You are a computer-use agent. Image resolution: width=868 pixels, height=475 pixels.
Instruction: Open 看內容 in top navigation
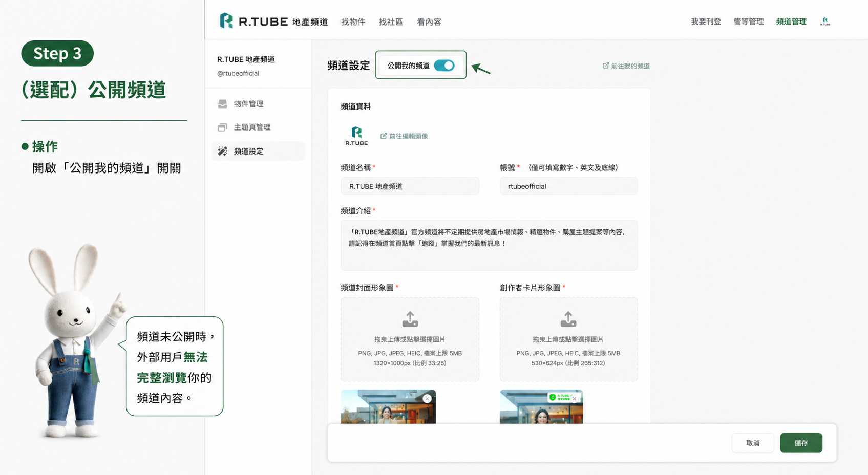pyautogui.click(x=429, y=22)
